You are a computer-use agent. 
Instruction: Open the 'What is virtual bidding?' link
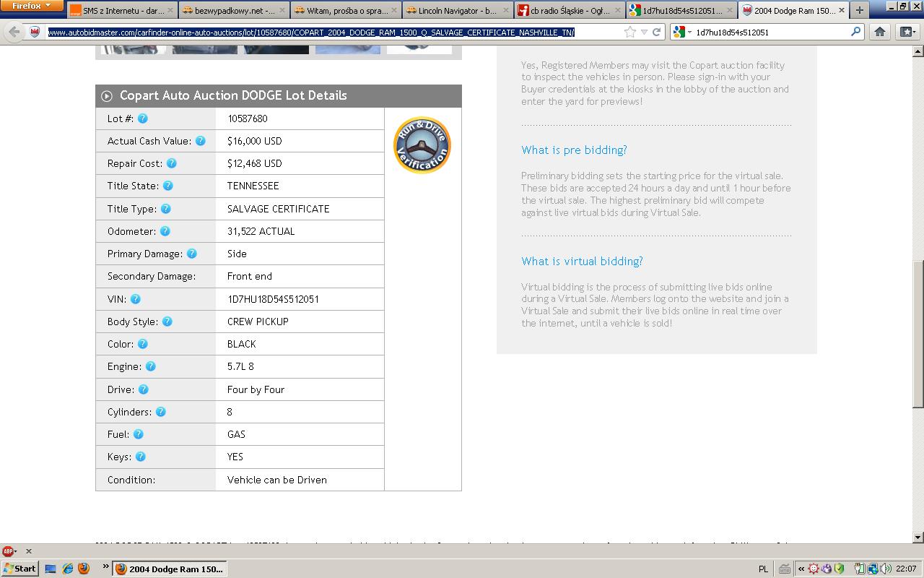(x=582, y=262)
